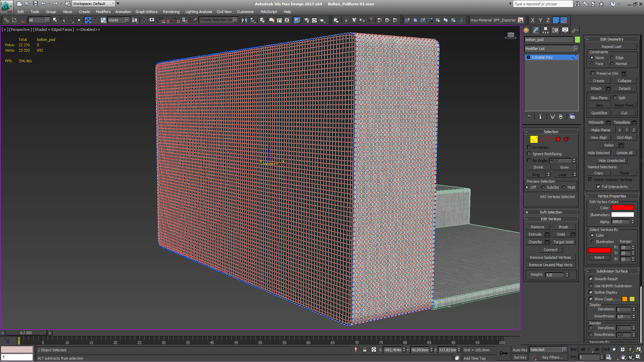The width and height of the screenshot is (644, 362).
Task: Select the Polygon sub-object mode icon
Action: point(558,139)
